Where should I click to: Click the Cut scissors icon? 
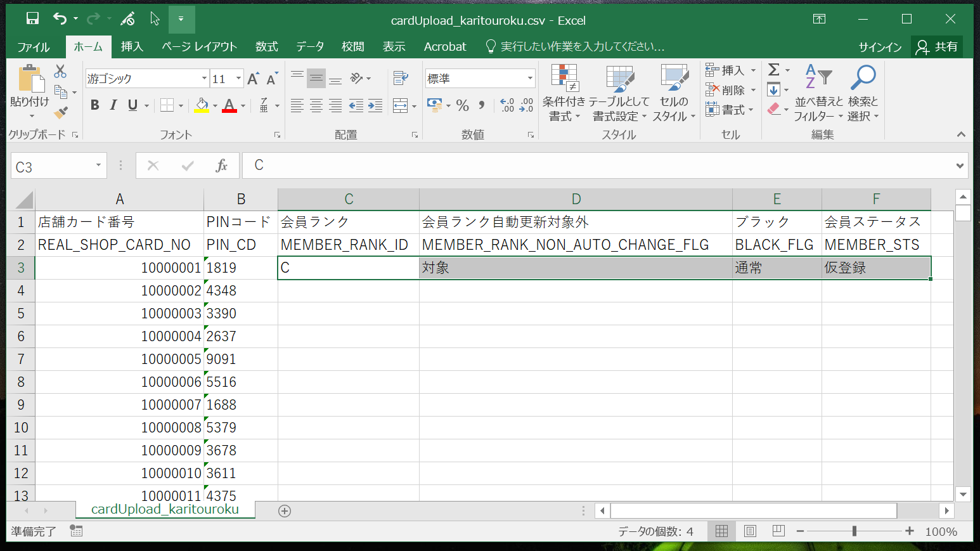pyautogui.click(x=60, y=71)
